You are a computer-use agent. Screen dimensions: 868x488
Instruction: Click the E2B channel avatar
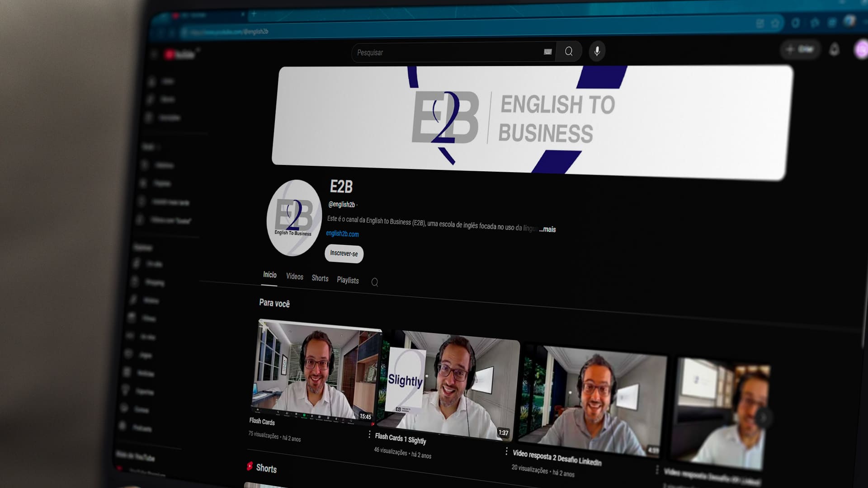[x=294, y=218]
